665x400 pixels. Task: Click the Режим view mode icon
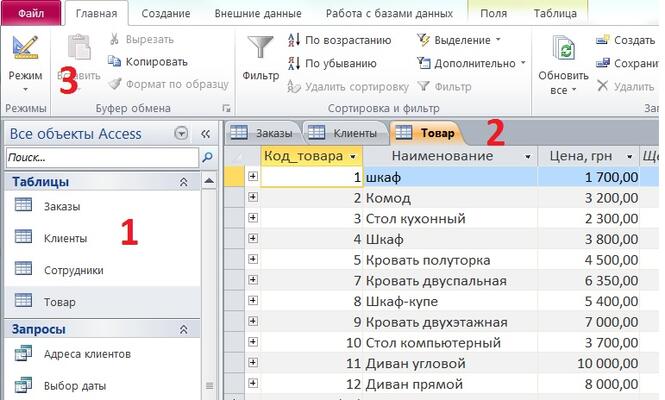click(x=25, y=50)
